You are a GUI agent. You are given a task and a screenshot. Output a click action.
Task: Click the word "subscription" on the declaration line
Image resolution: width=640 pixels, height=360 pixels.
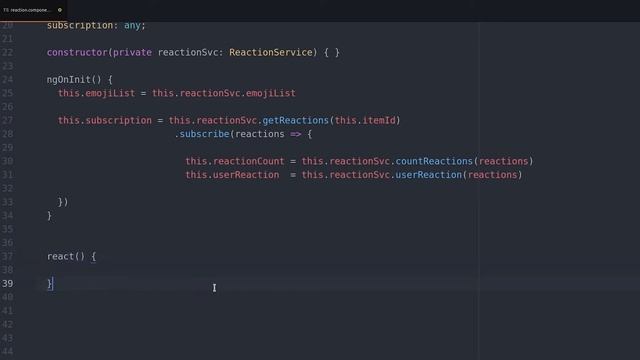pyautogui.click(x=80, y=25)
